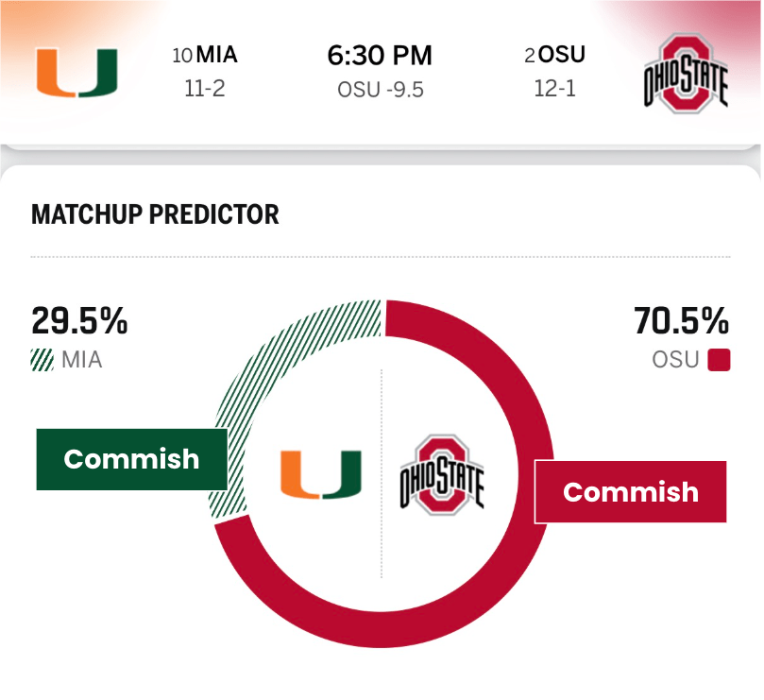This screenshot has height=700, width=764.
Task: Click the Miami logo in the header
Action: click(x=77, y=73)
